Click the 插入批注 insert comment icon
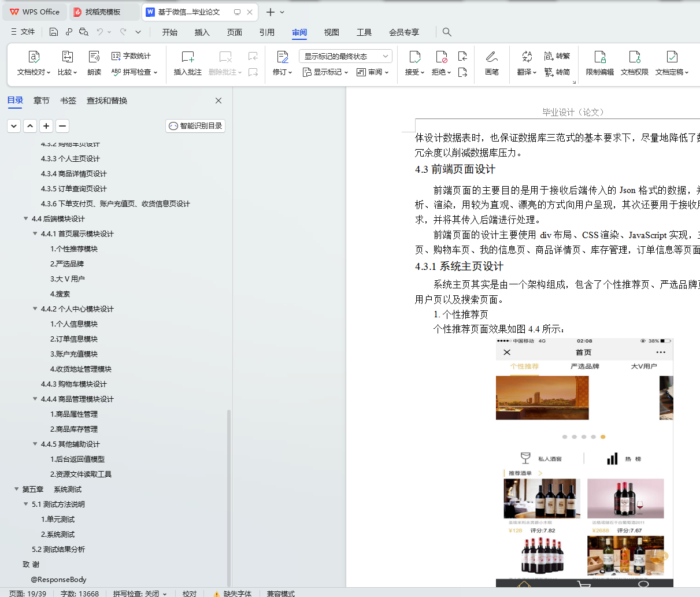The image size is (700, 597). [x=188, y=57]
